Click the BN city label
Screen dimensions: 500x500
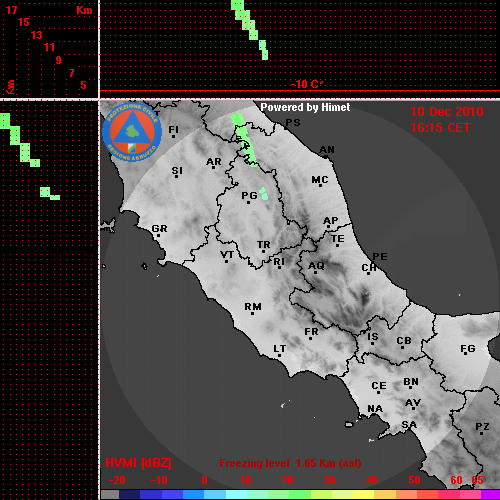click(411, 382)
